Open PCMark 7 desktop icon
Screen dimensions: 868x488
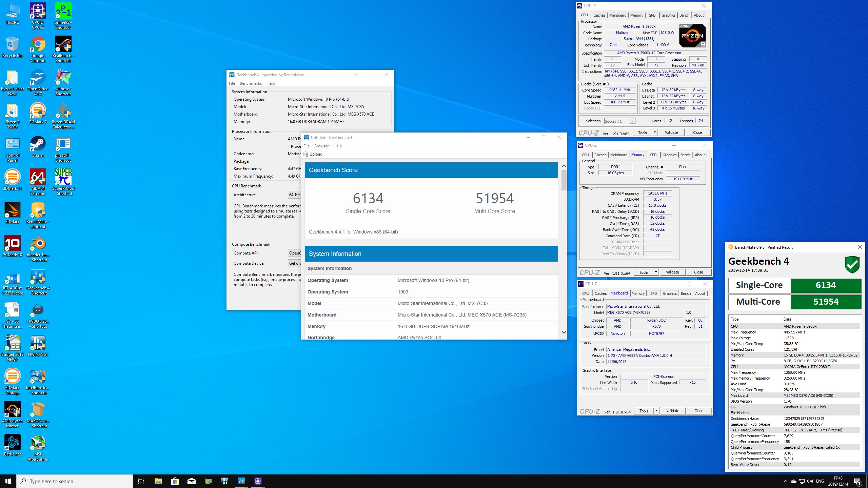click(38, 114)
